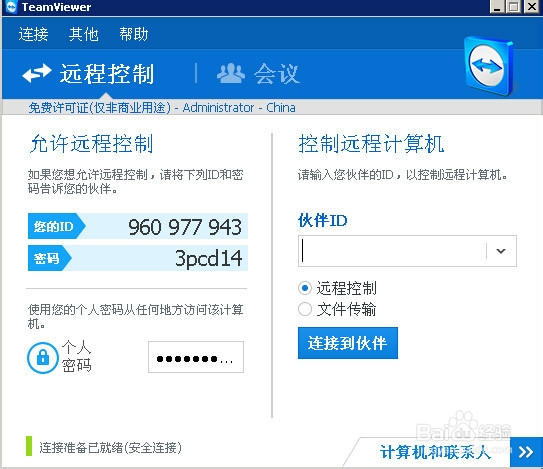Click the personal password lock icon
This screenshot has height=469, width=543.
tap(43, 358)
